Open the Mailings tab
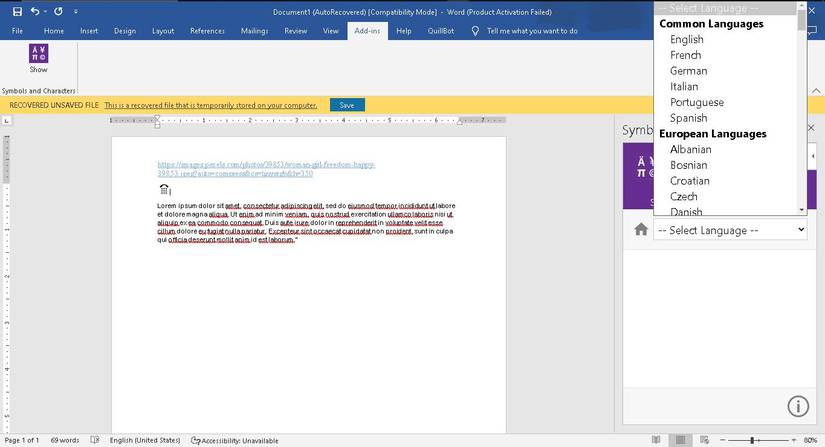Image resolution: width=825 pixels, height=447 pixels. pos(254,31)
